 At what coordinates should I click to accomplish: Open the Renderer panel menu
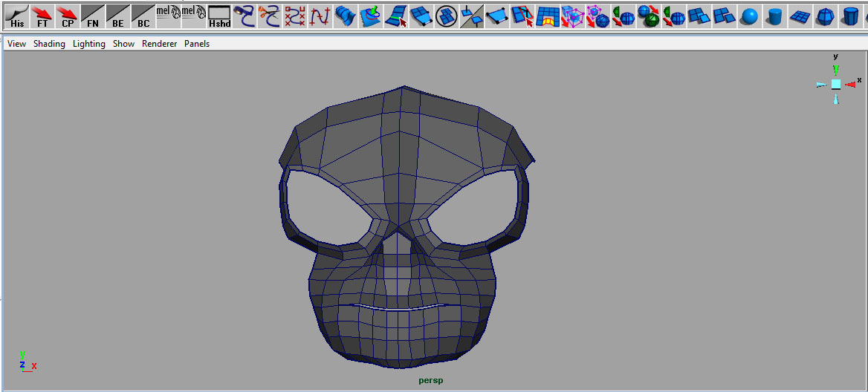pyautogui.click(x=160, y=44)
